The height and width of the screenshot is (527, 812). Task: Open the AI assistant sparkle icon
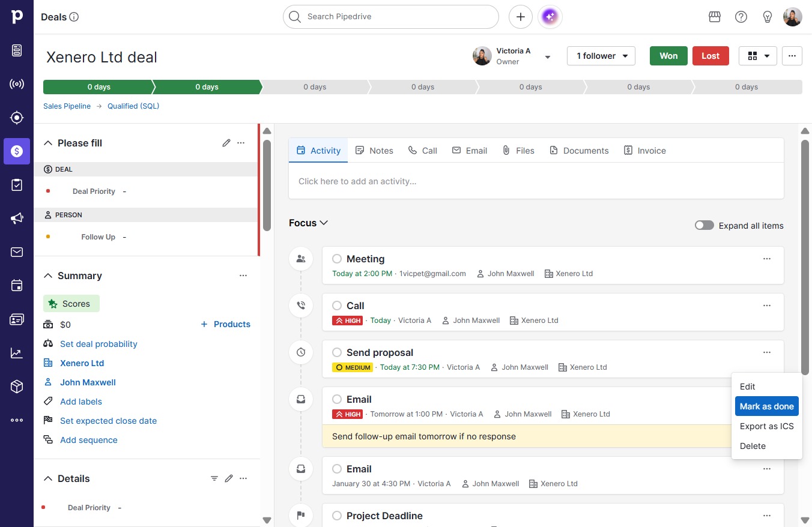pos(550,17)
